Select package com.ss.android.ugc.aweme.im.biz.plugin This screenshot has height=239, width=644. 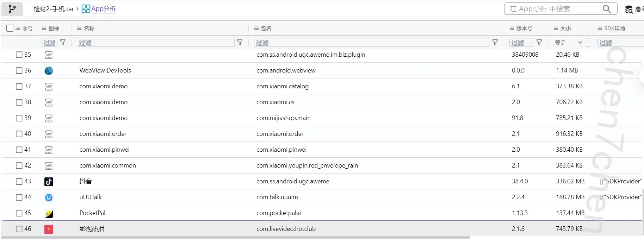coord(311,55)
